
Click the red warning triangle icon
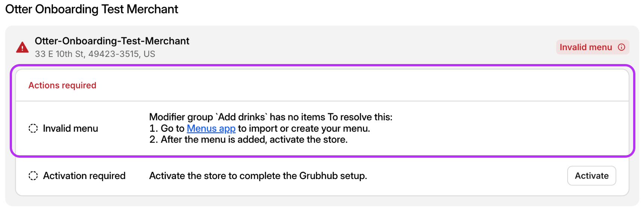(22, 48)
